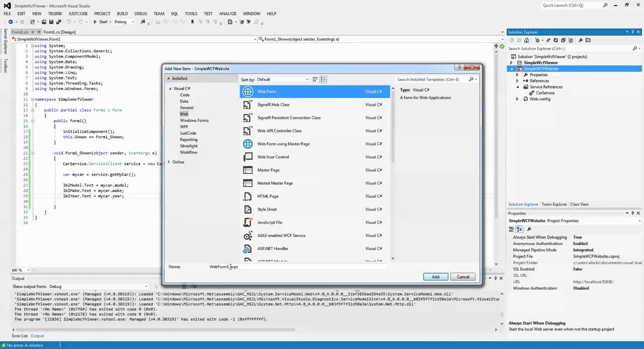Select Web User Control template
The width and height of the screenshot is (644, 349).
[314, 157]
